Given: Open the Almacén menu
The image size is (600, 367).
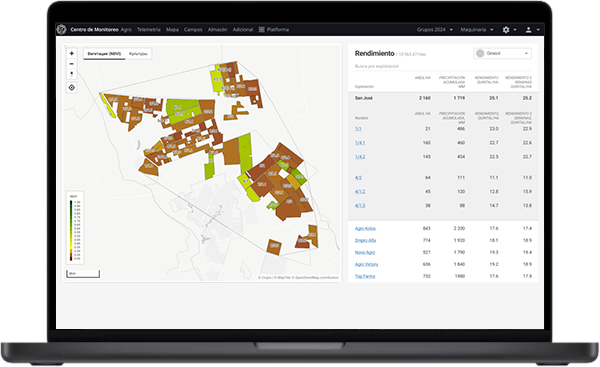Looking at the screenshot, I should point(217,29).
